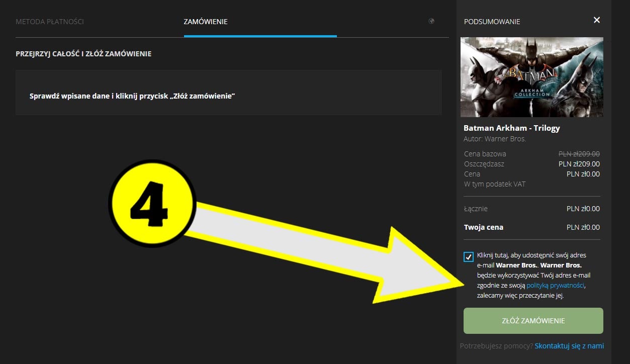630x364 pixels.
Task: Uncheck the share email with Warner Bros. checkbox
Action: (469, 257)
